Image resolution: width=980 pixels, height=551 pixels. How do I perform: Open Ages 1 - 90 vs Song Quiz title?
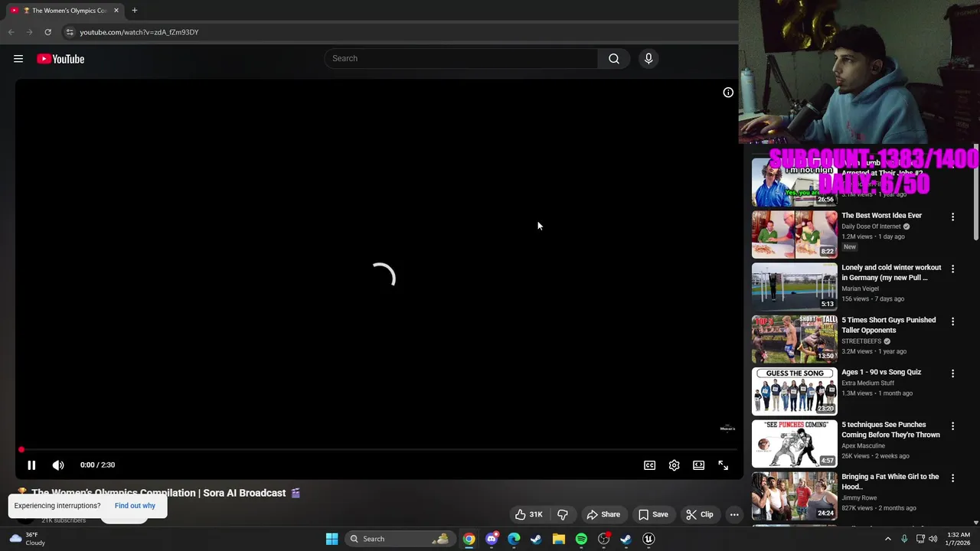point(881,372)
